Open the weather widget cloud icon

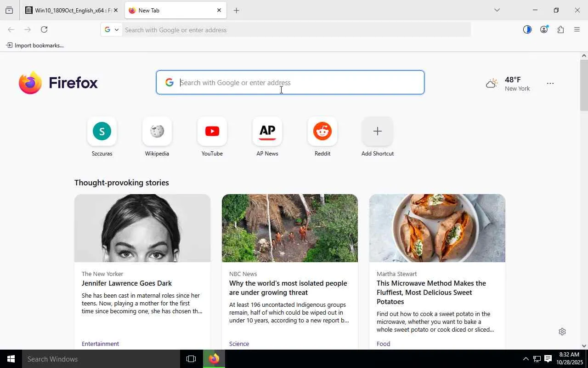[492, 83]
